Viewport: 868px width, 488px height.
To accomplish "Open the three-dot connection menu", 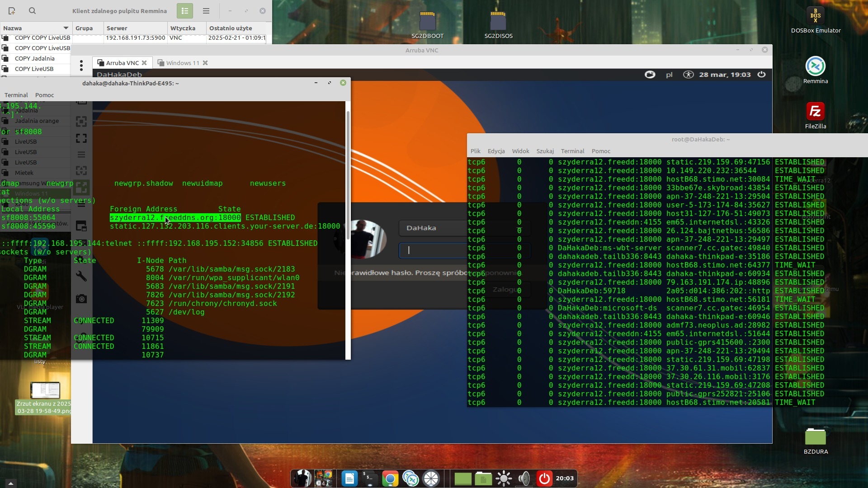I will (81, 66).
